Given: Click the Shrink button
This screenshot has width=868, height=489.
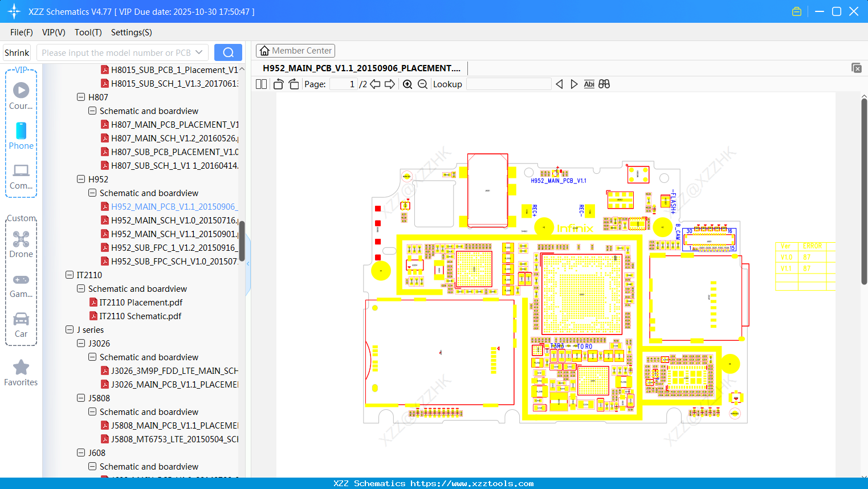Looking at the screenshot, I should 17,52.
